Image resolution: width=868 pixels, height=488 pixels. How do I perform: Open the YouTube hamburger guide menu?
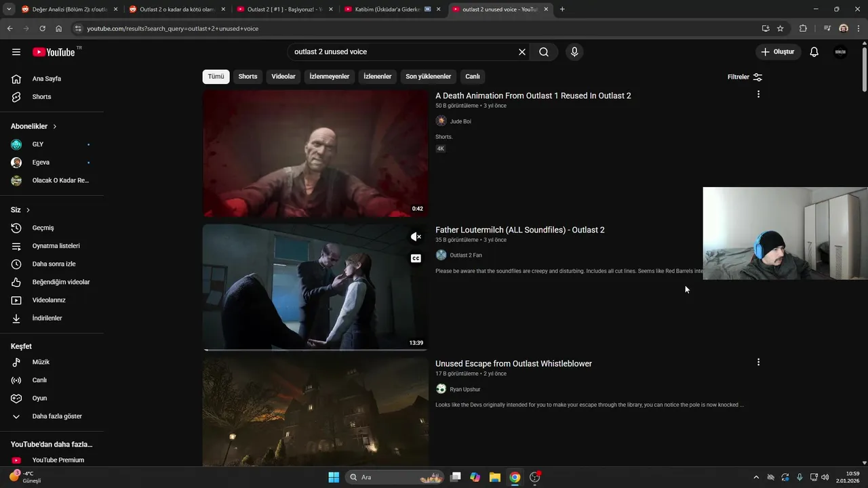click(x=16, y=52)
